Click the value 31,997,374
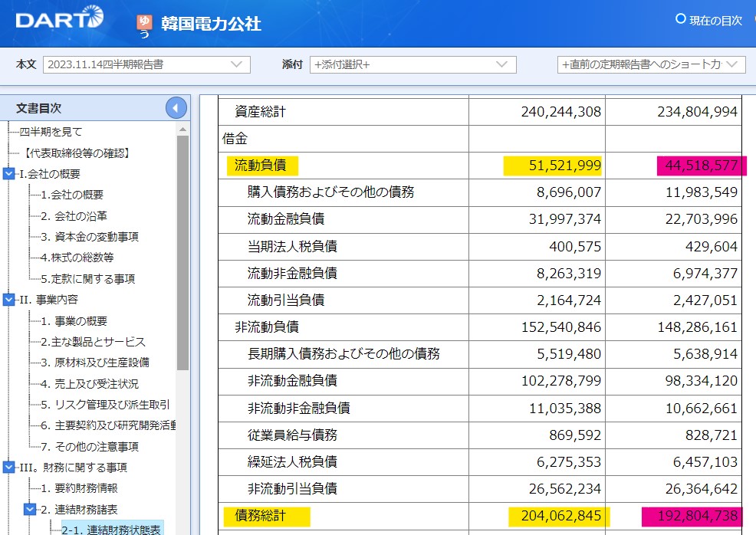 564,218
